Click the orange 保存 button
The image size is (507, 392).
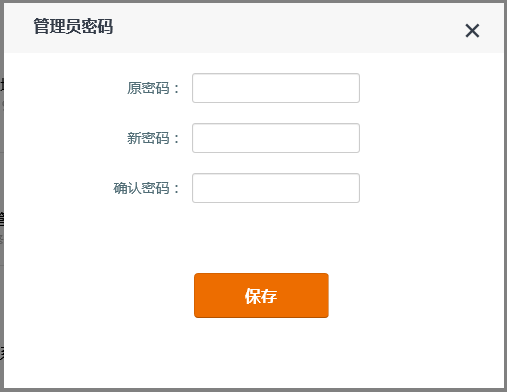click(261, 295)
